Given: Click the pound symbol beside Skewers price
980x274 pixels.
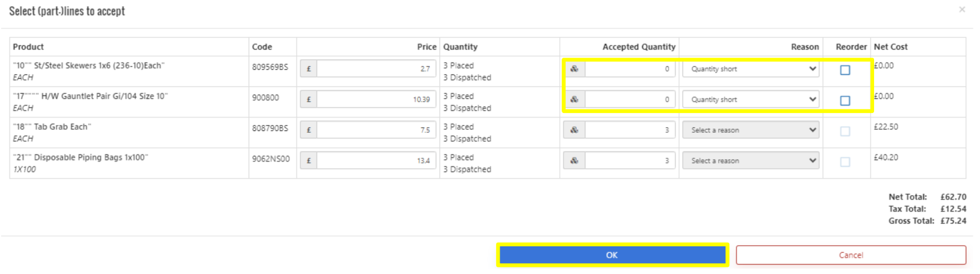Looking at the screenshot, I should point(309,69).
